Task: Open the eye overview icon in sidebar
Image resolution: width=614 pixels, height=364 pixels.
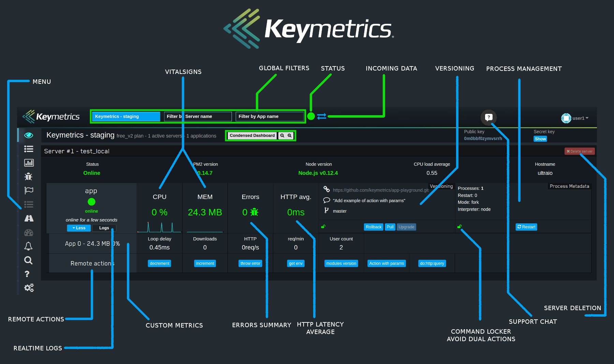Action: point(29,135)
